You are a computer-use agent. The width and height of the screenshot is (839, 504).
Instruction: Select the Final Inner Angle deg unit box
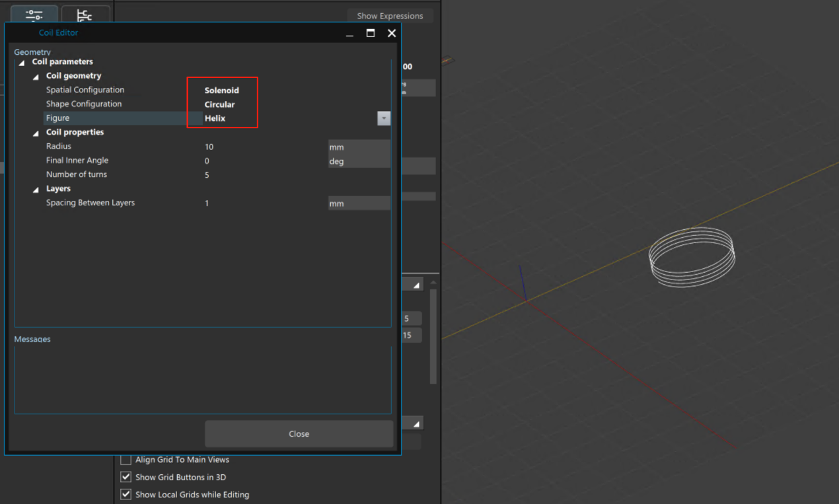[359, 161]
